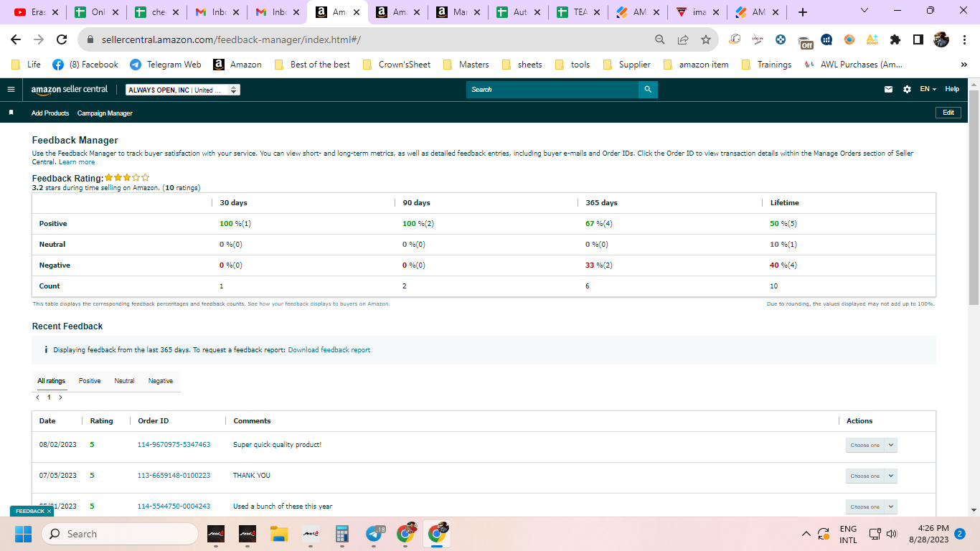Viewport: 980px width, 551px height.
Task: Open Campaign Manager from the menu bar
Action: pyautogui.click(x=105, y=113)
